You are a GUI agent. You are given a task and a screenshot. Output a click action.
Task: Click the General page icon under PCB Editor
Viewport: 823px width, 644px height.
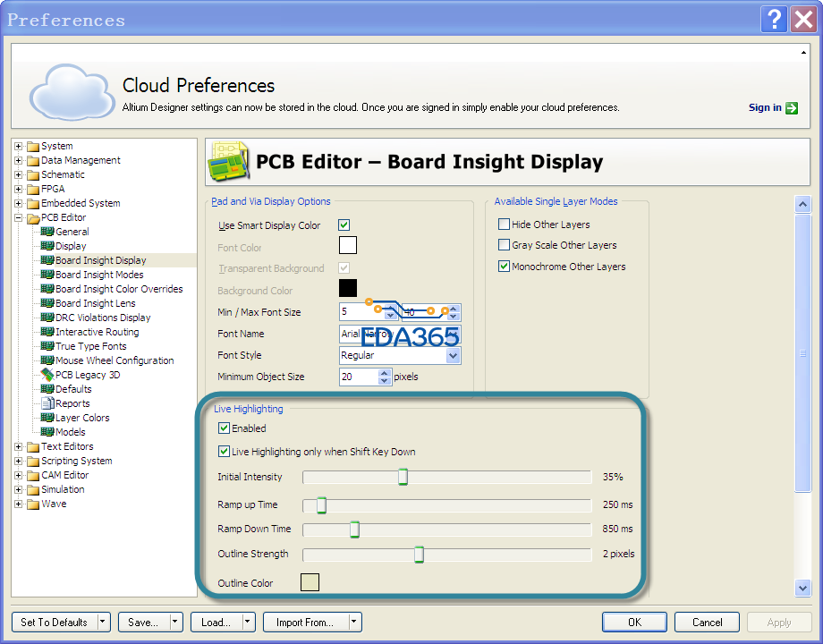(x=47, y=232)
